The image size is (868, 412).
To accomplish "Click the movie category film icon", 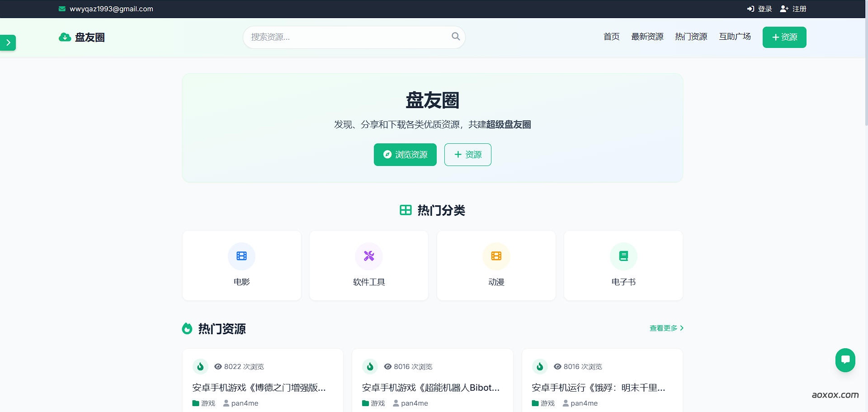I will pos(241,256).
